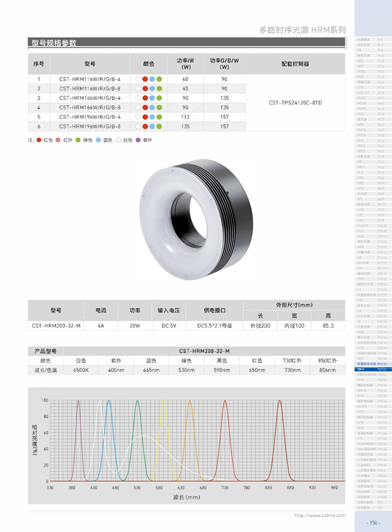Image resolution: width=392 pixels, height=532 pixels.
Task: Click the white dot in the CST-HRM166W/R/G/B-4 row
Action: (138, 98)
